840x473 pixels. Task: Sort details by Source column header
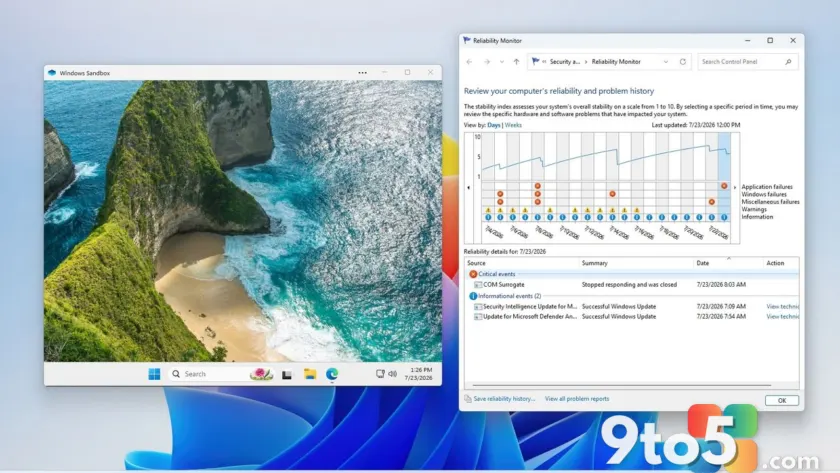pos(522,263)
